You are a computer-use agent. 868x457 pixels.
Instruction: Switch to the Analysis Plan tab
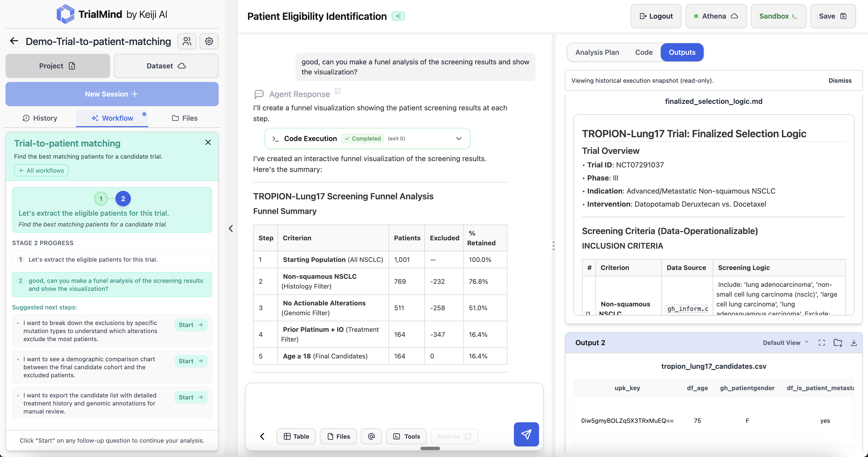(597, 52)
